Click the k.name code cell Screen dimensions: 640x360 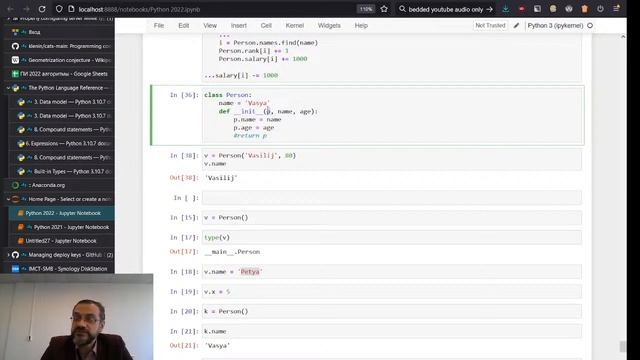point(392,331)
